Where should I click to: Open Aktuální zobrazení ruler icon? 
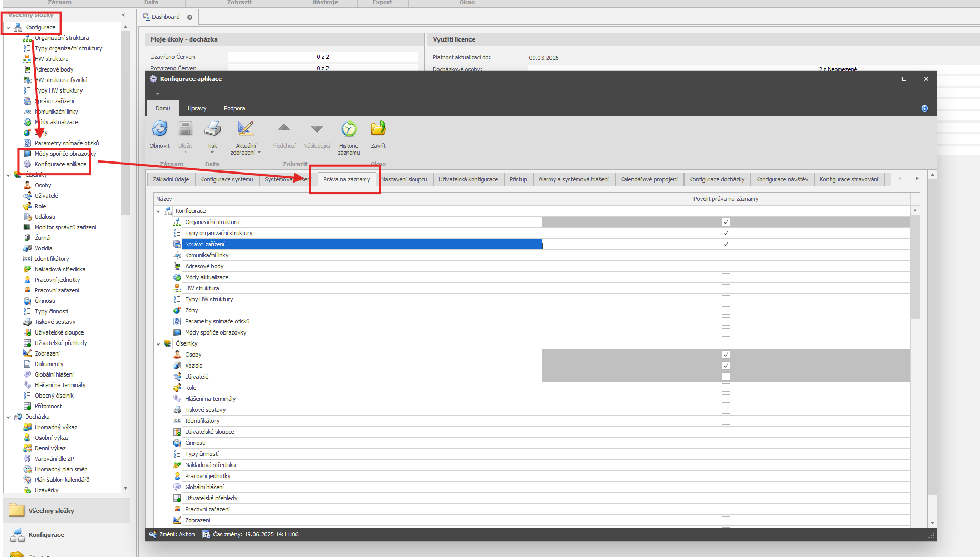click(x=246, y=129)
